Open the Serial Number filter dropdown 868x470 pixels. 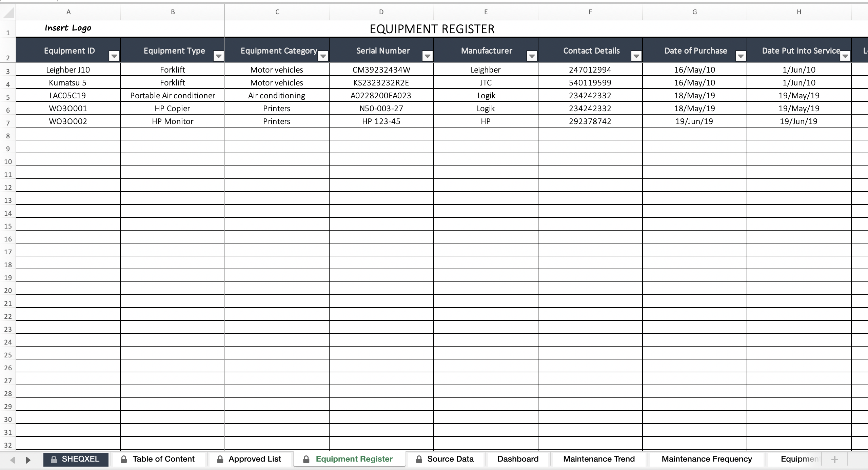428,56
